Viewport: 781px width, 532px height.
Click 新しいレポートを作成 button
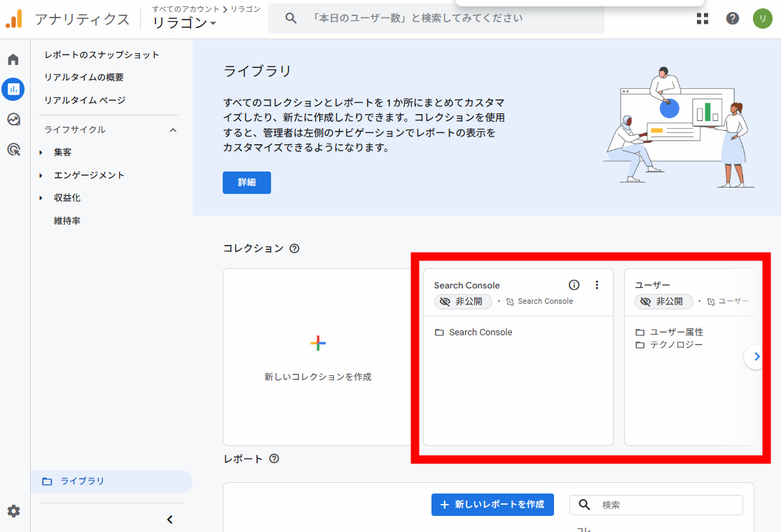[x=492, y=505]
